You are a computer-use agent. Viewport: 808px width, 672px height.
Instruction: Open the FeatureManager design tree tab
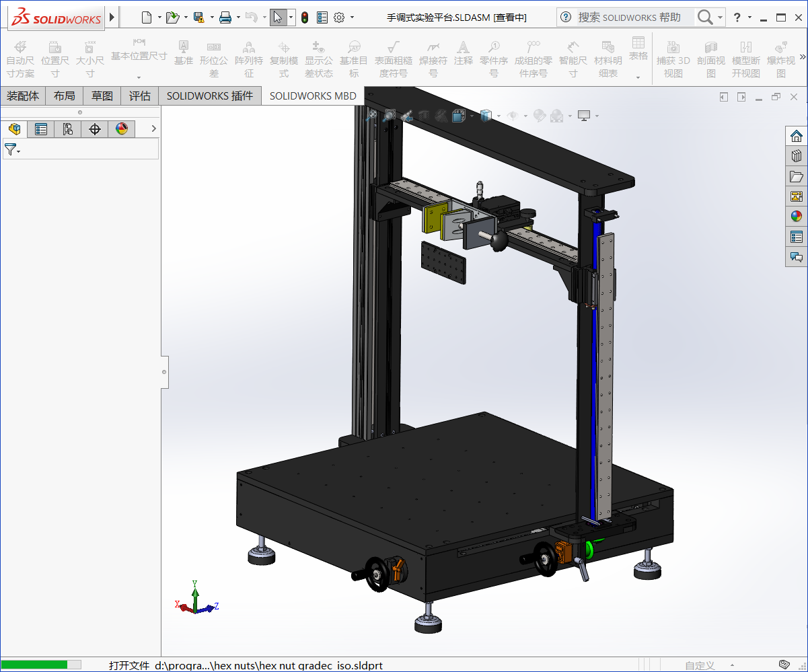point(14,129)
